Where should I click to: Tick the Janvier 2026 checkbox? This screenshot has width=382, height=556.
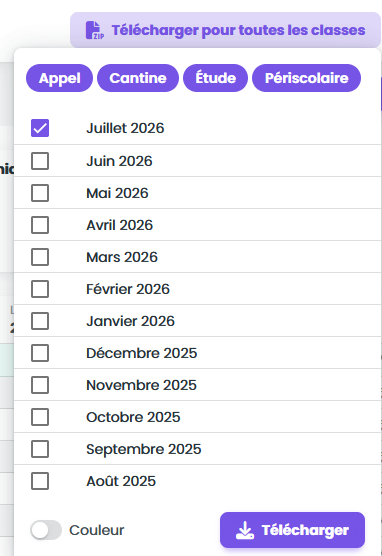[x=40, y=321]
